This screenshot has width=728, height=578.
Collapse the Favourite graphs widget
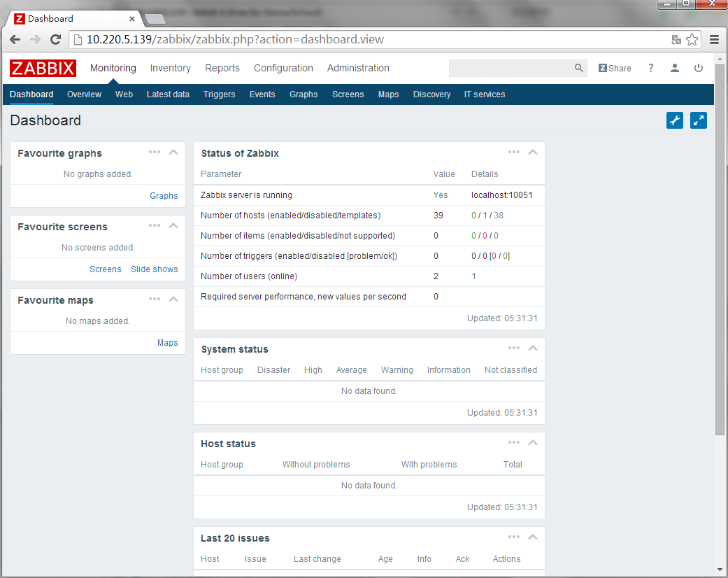[173, 152]
